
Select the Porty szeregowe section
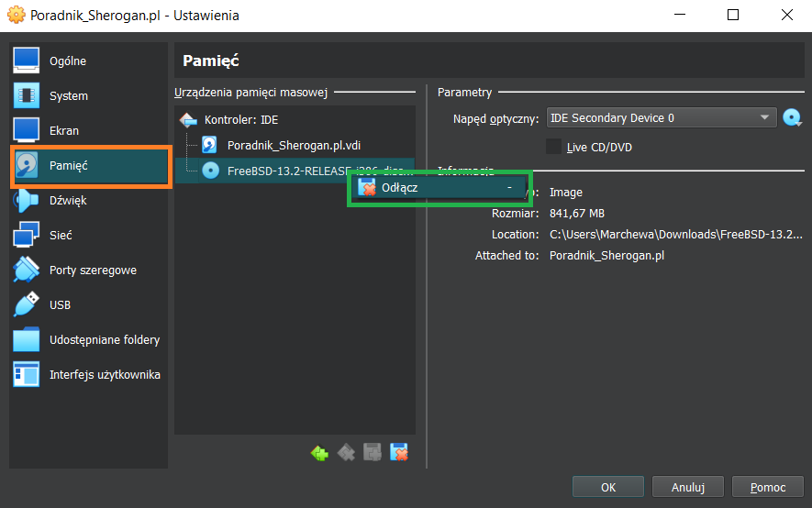[x=92, y=271]
